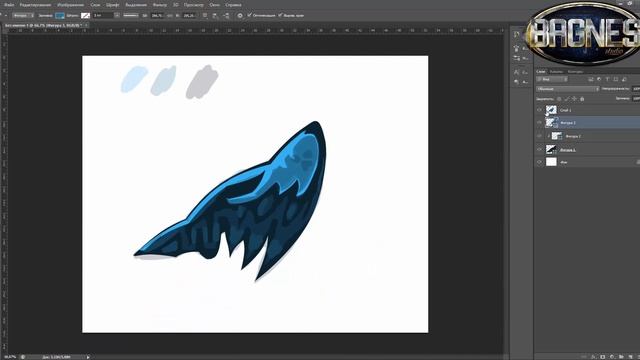The image size is (640, 360).
Task: Open the stroke width slider arrow
Action: coord(117,15)
